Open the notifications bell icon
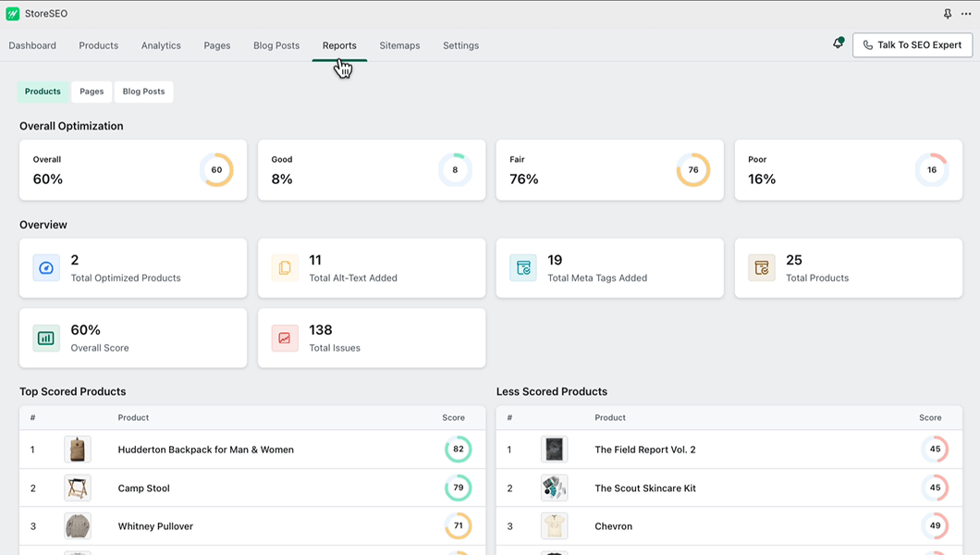Viewport: 980px width, 555px height. click(x=838, y=43)
